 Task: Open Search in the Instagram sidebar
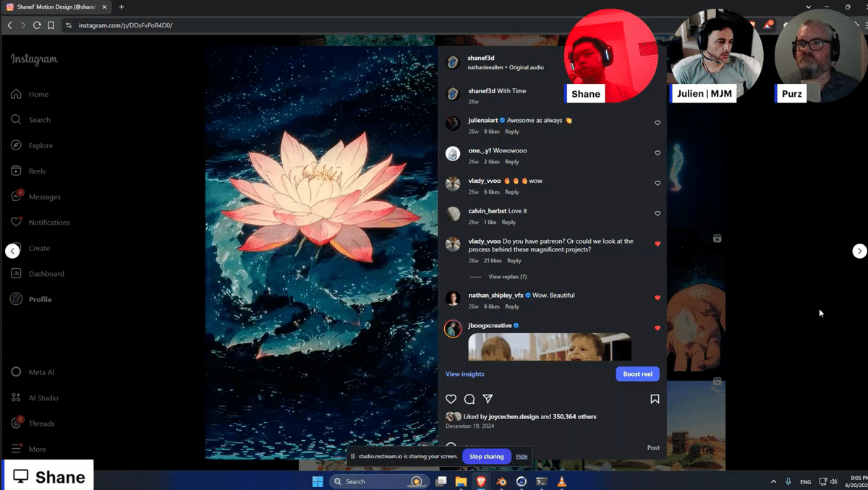tap(30, 120)
